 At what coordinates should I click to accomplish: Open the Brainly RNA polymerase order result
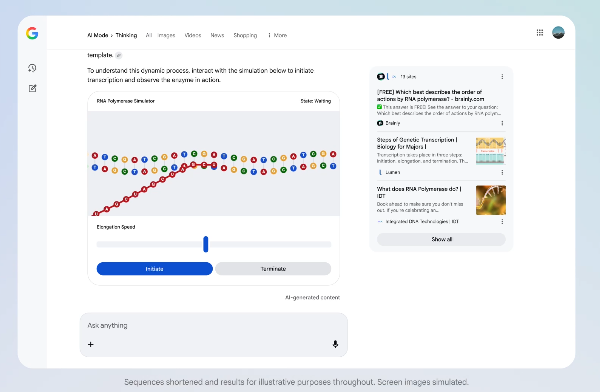(x=430, y=95)
